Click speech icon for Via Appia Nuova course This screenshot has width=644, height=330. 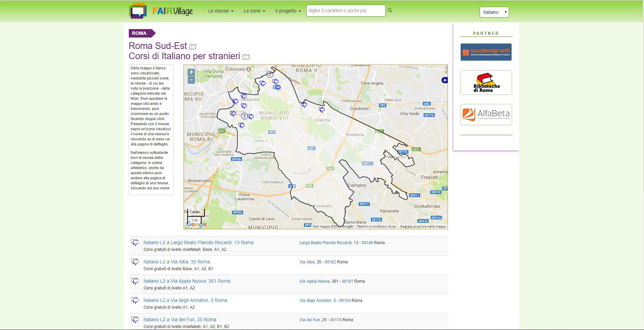[135, 281]
